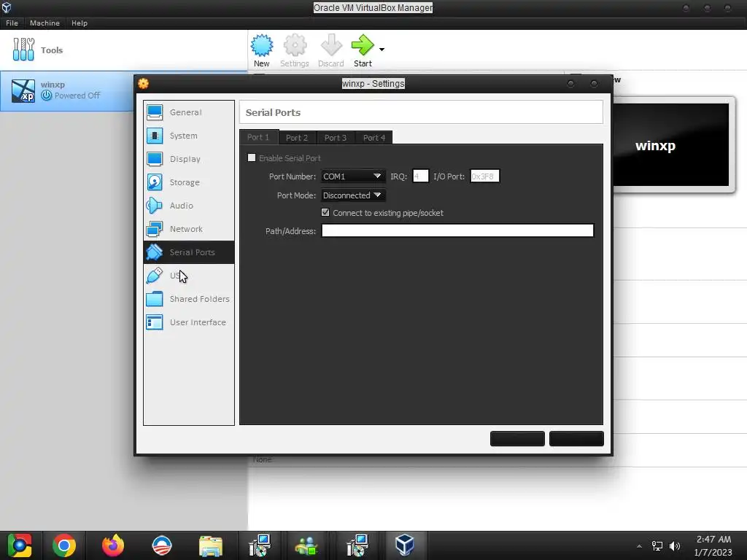This screenshot has height=560, width=747.
Task: Click the Discard toolbar icon
Action: [x=331, y=46]
